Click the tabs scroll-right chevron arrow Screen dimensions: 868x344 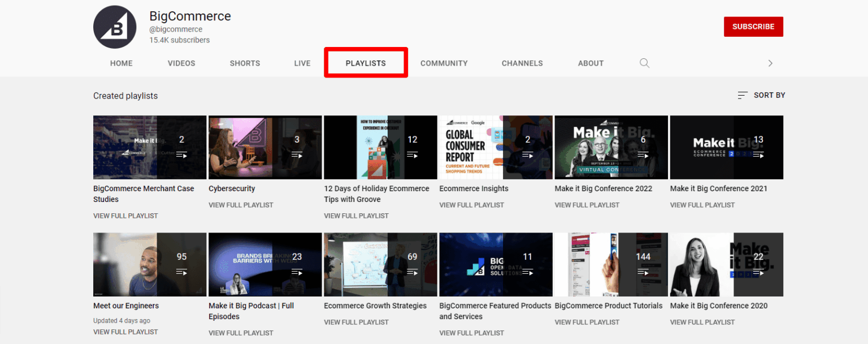pos(770,63)
